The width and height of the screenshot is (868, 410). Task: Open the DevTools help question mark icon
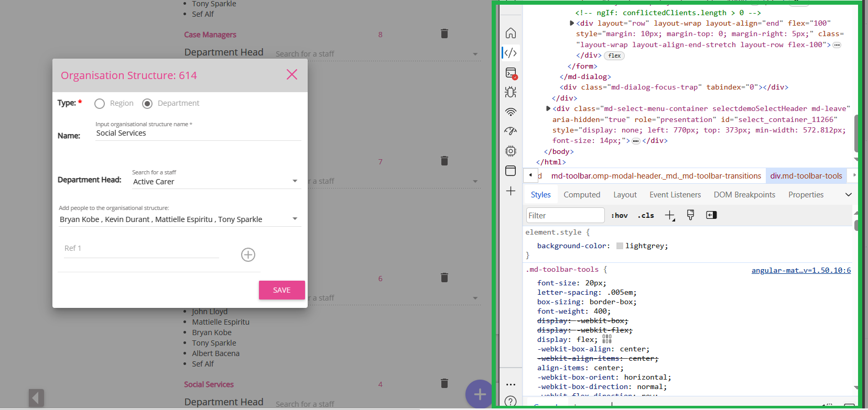click(511, 402)
